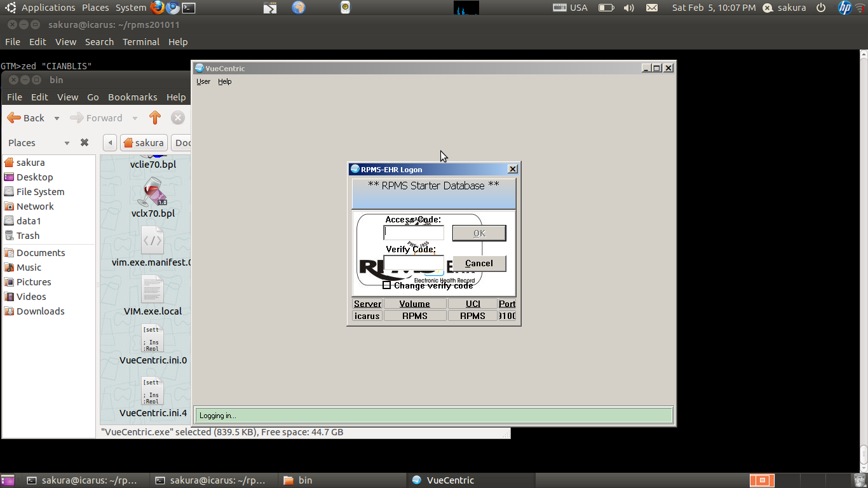868x488 pixels.
Task: Open the Places menu in top panel
Action: tap(95, 8)
